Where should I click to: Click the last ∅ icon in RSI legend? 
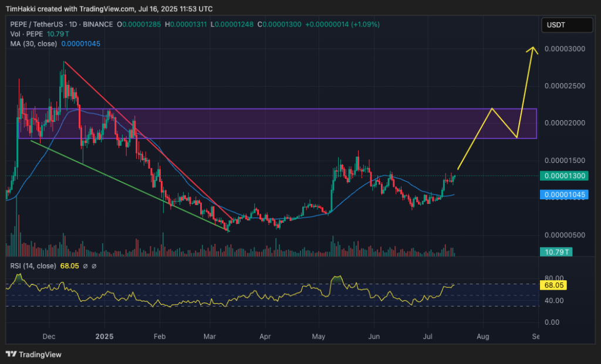pyautogui.click(x=94, y=266)
